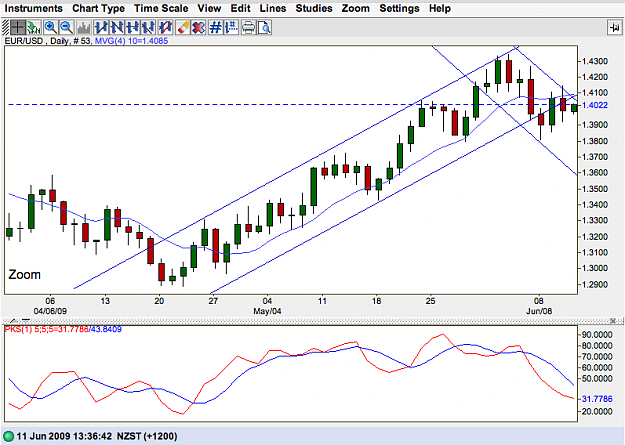Click the 04/06/09 date axis label

[x=50, y=311]
